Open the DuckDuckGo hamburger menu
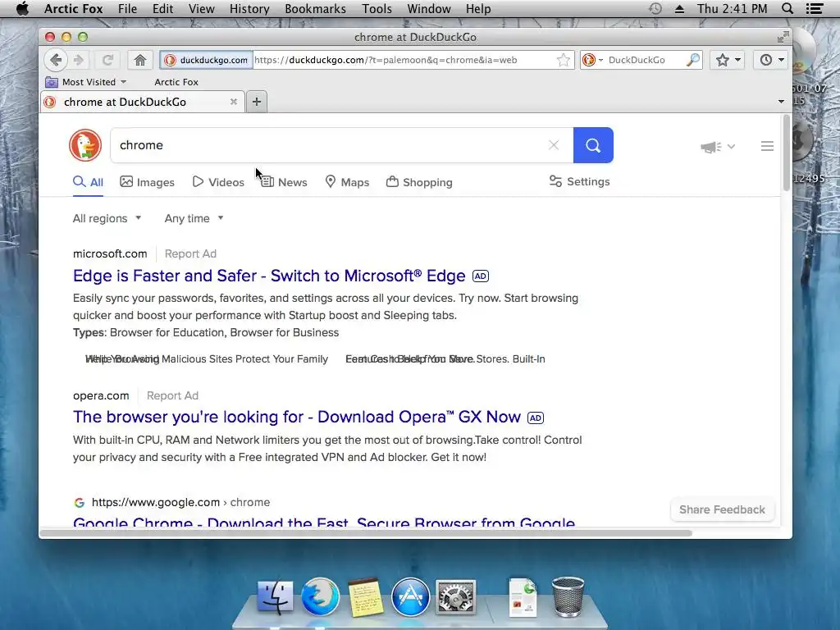 pyautogui.click(x=767, y=146)
